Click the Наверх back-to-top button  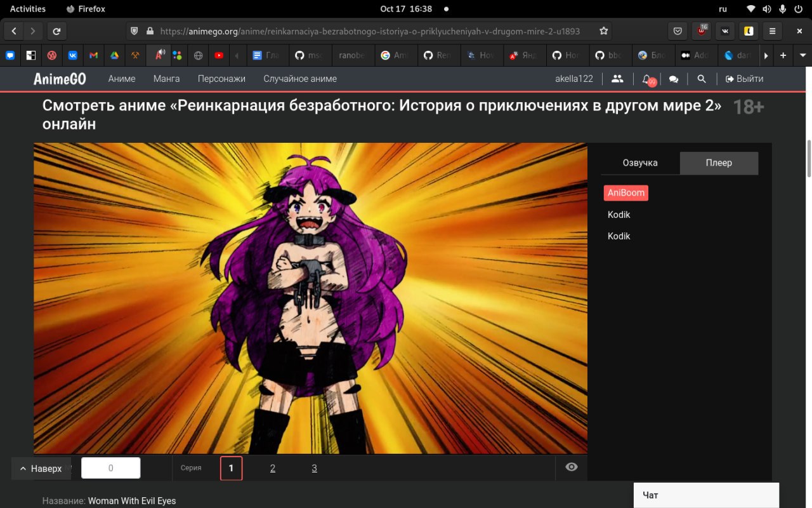click(41, 469)
